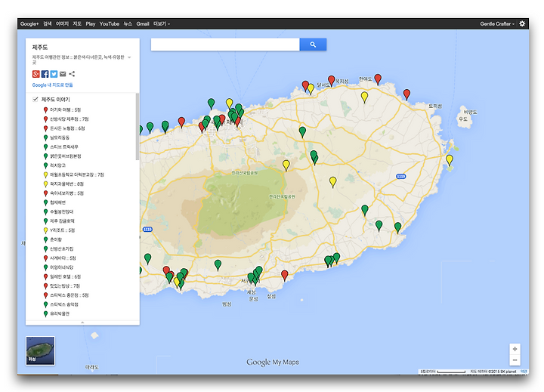Open 검색 in the top bar
The image size is (544, 392).
(47, 23)
